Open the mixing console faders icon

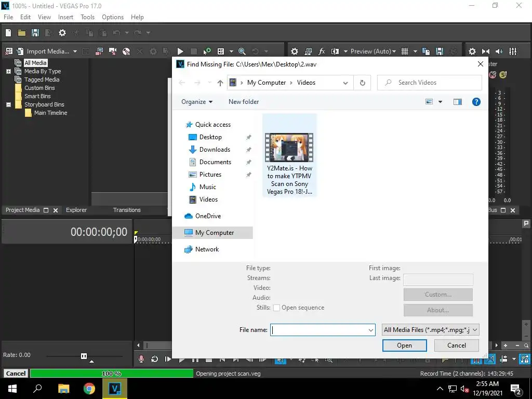point(513,51)
